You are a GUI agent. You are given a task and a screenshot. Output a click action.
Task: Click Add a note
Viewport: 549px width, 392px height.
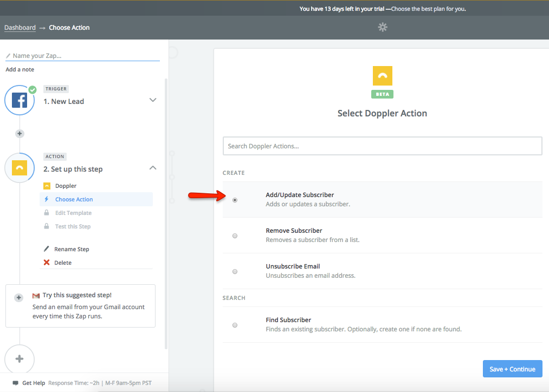20,69
